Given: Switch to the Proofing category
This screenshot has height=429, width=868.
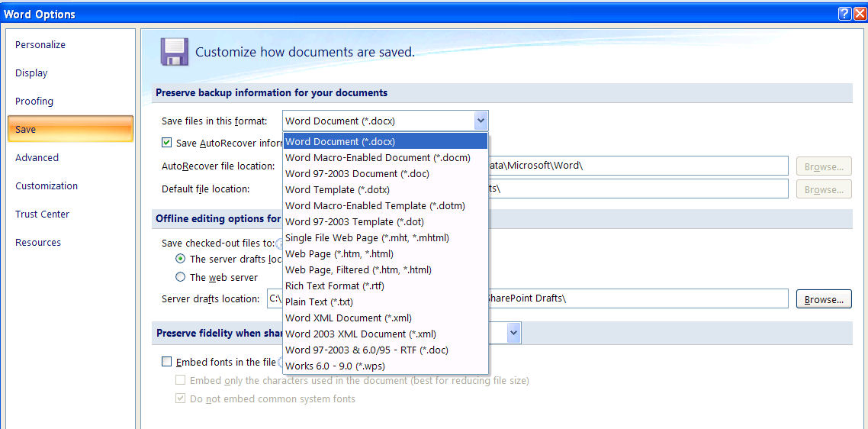Looking at the screenshot, I should click(x=34, y=102).
